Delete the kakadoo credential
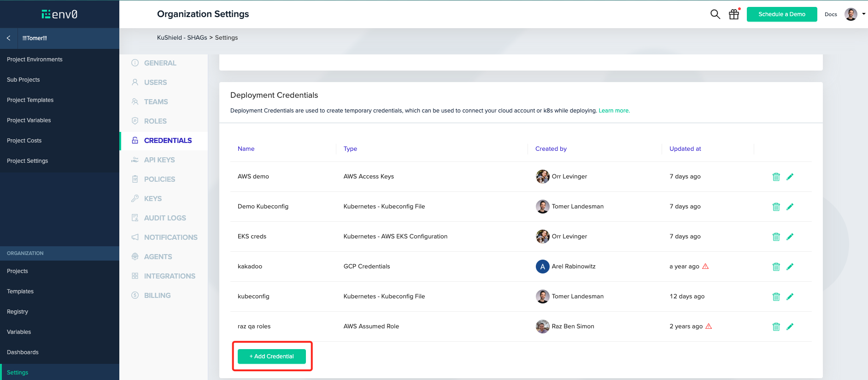This screenshot has width=868, height=380. (x=776, y=267)
